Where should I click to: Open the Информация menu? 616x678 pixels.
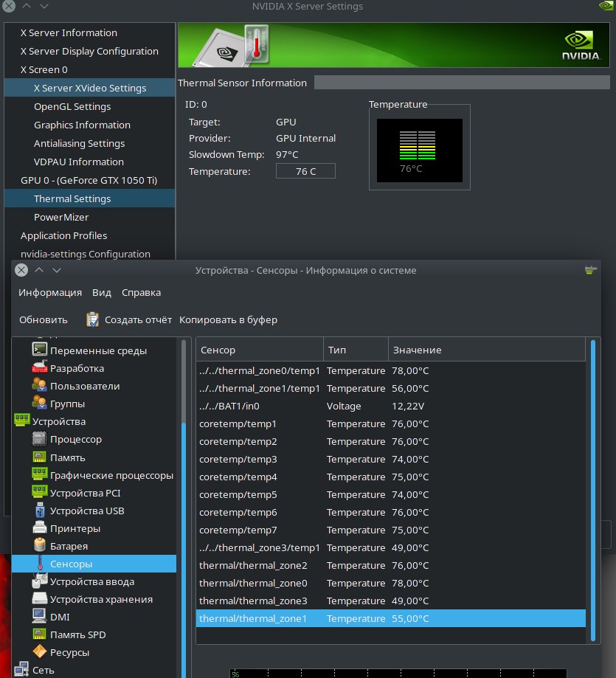[x=50, y=293]
